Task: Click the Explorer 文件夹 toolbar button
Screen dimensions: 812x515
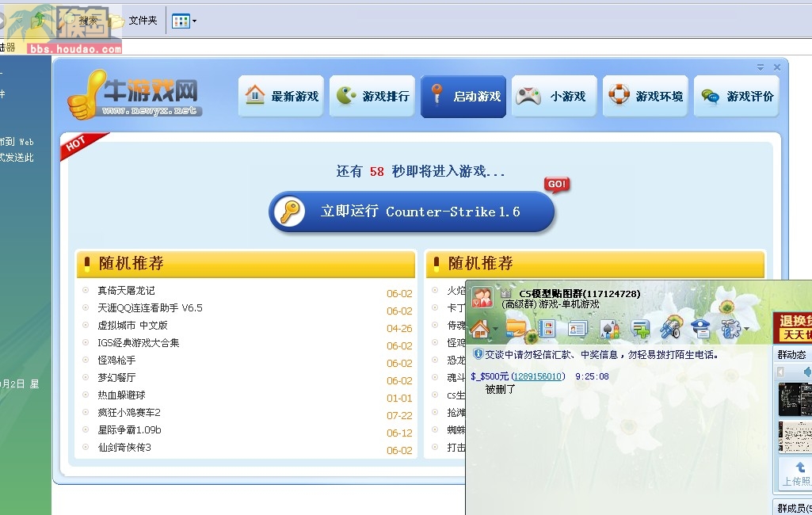Action: [x=134, y=21]
